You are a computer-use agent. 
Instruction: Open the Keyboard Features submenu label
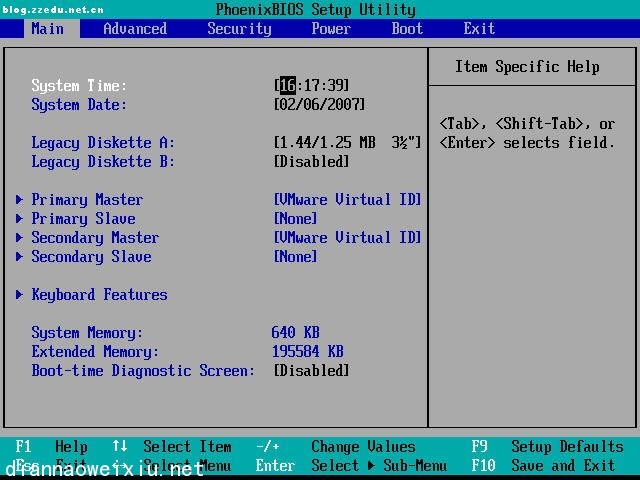point(100,295)
